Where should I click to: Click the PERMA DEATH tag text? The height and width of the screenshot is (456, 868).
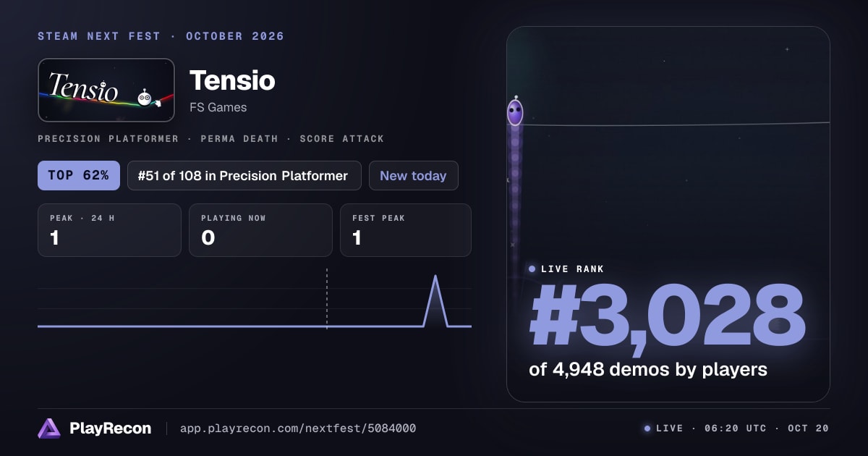point(238,138)
